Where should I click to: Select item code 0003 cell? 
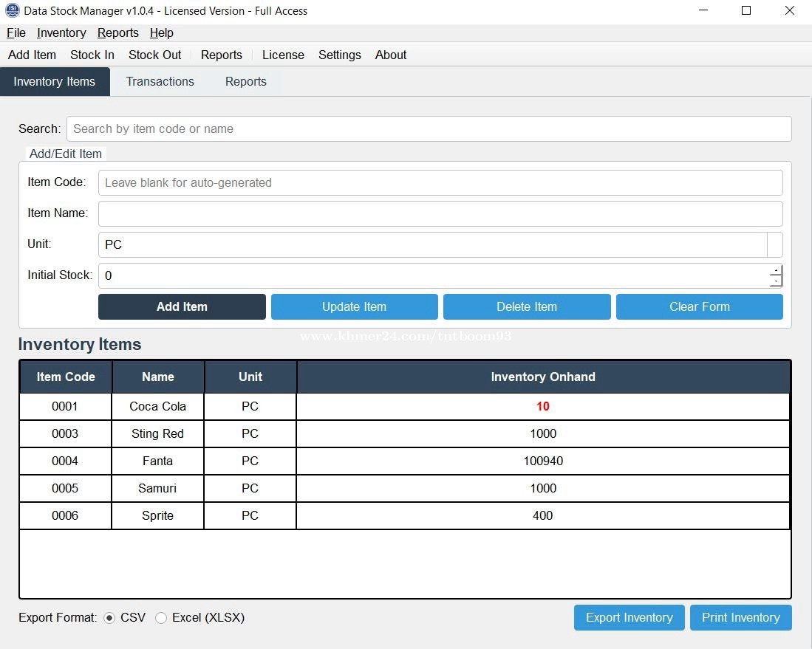point(65,433)
